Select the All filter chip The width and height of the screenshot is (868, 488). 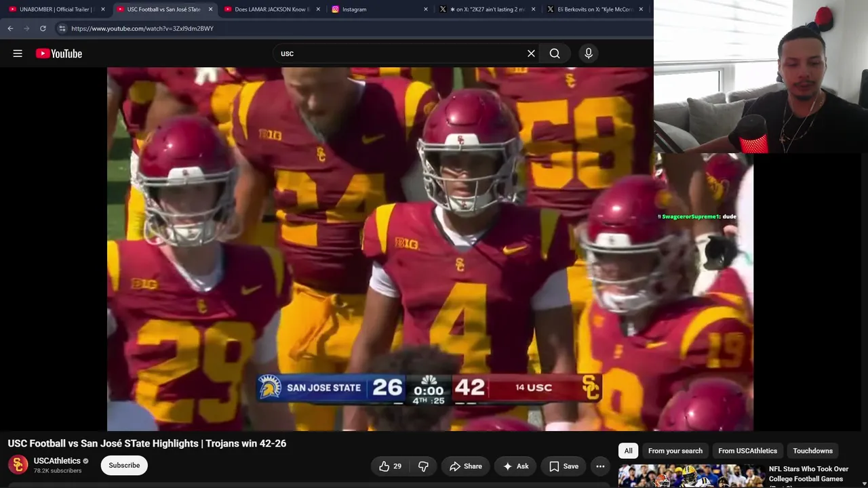click(x=629, y=451)
